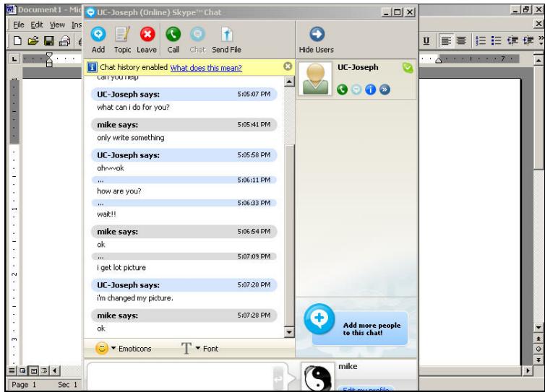Click chat scrollbar up arrow

(289, 82)
